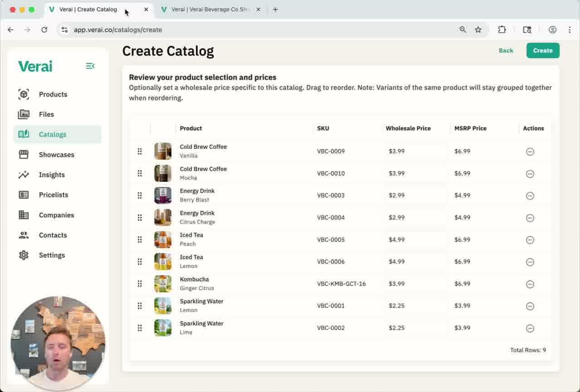580x392 pixels.
Task: Click Cold Brew Coffee Vanilla thumbnail
Action: point(163,151)
